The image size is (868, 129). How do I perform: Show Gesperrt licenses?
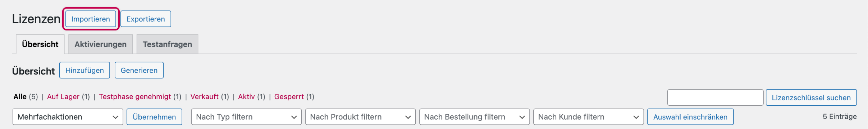coord(289,97)
